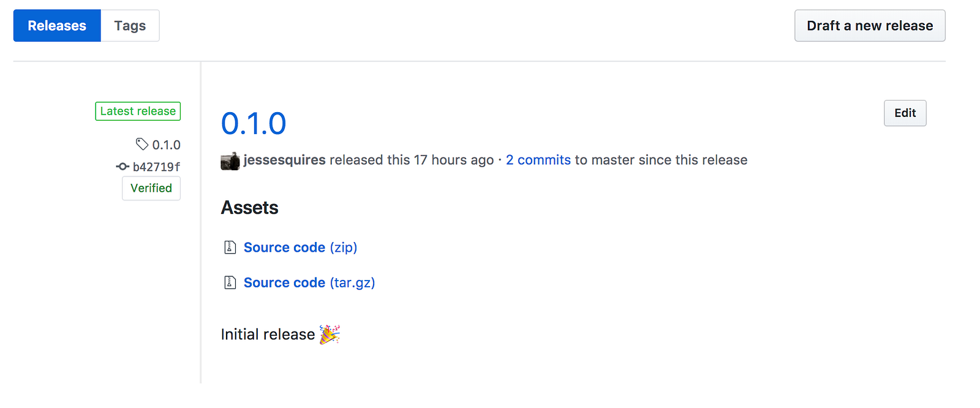980x408 pixels.
Task: Open the 0.1.0 release title link
Action: [254, 124]
